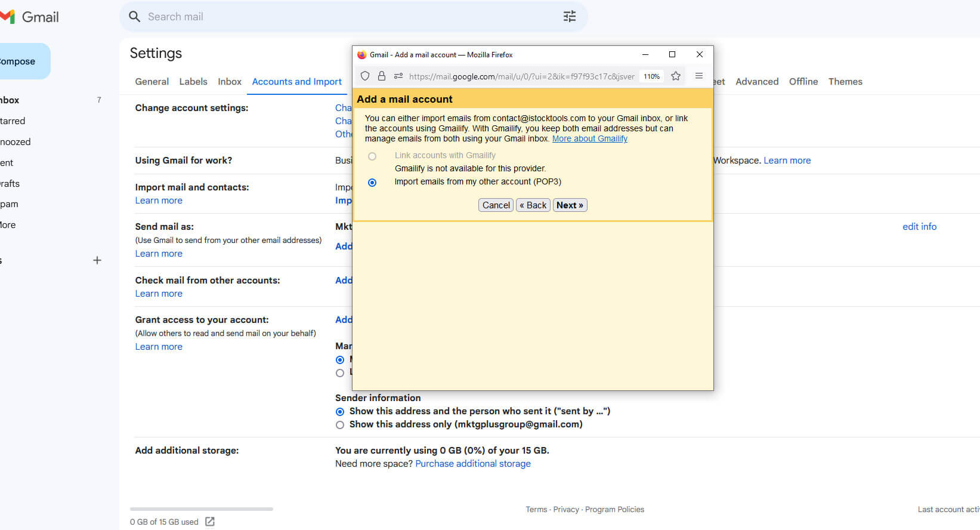The width and height of the screenshot is (980, 530).
Task: Open the Snoozed folder in sidebar
Action: coord(16,142)
